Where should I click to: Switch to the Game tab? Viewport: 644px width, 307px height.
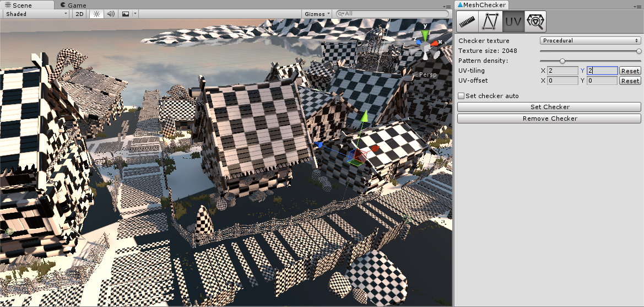[73, 5]
